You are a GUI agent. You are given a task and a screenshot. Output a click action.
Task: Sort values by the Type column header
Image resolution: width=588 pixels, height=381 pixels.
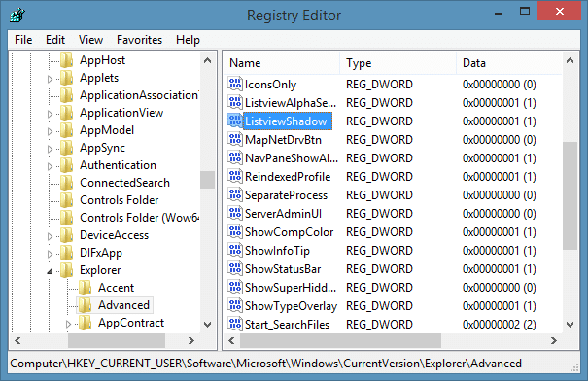coord(398,63)
